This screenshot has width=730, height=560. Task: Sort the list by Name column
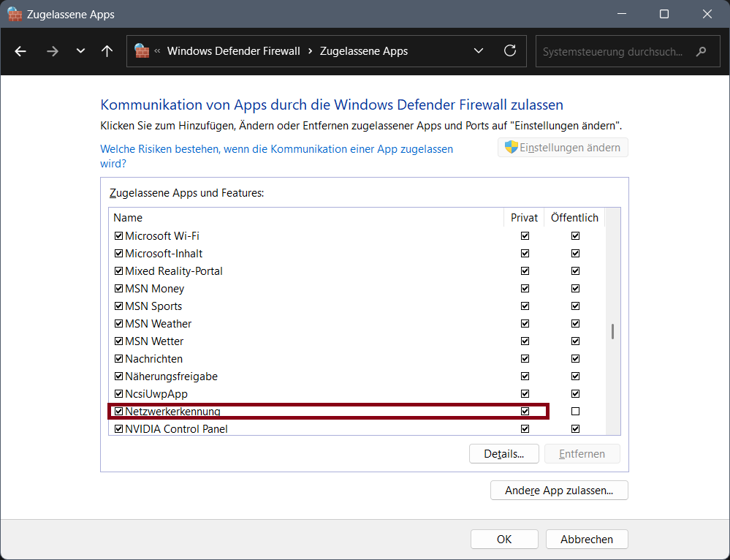tap(128, 218)
